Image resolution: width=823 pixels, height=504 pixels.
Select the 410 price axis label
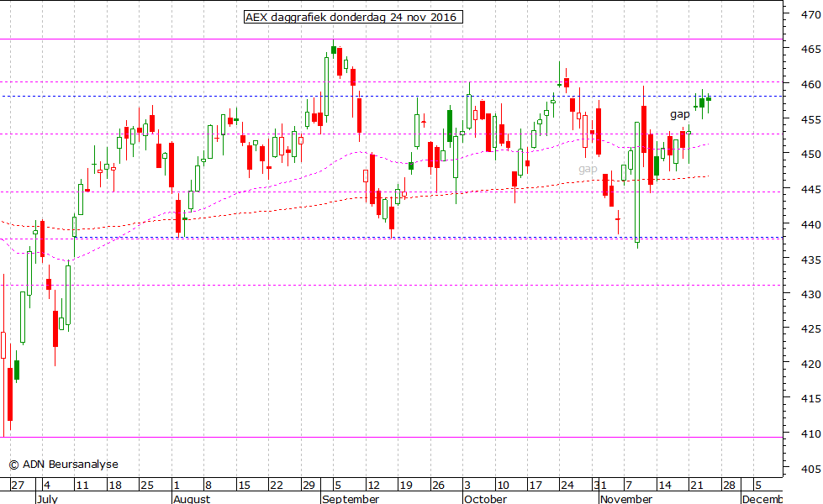pos(811,433)
